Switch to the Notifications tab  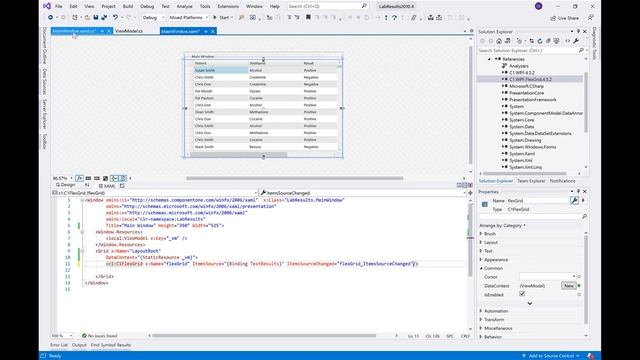tap(562, 181)
